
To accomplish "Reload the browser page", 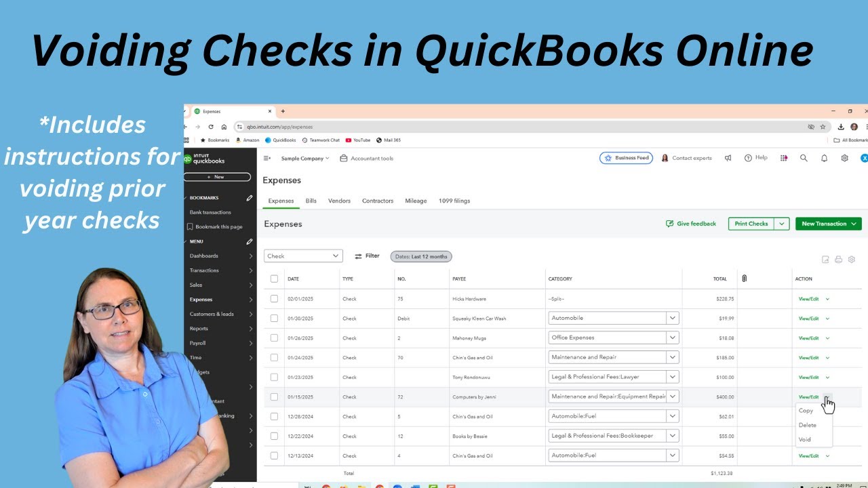I will [x=211, y=127].
